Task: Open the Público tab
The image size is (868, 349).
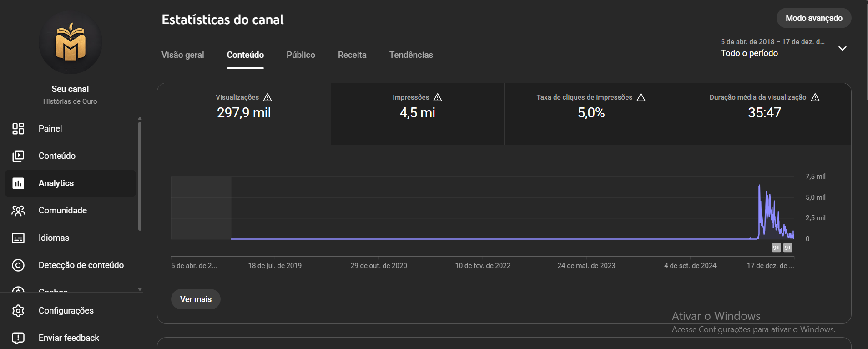Action: (x=301, y=55)
